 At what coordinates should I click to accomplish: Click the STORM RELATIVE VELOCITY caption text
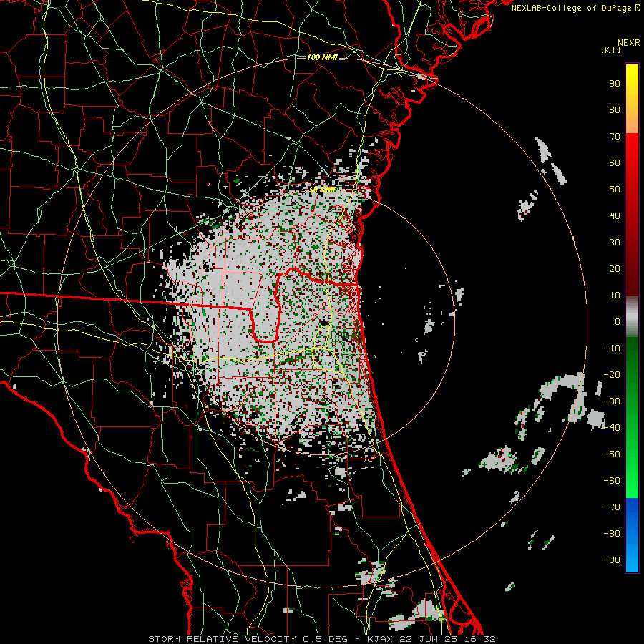(222, 639)
